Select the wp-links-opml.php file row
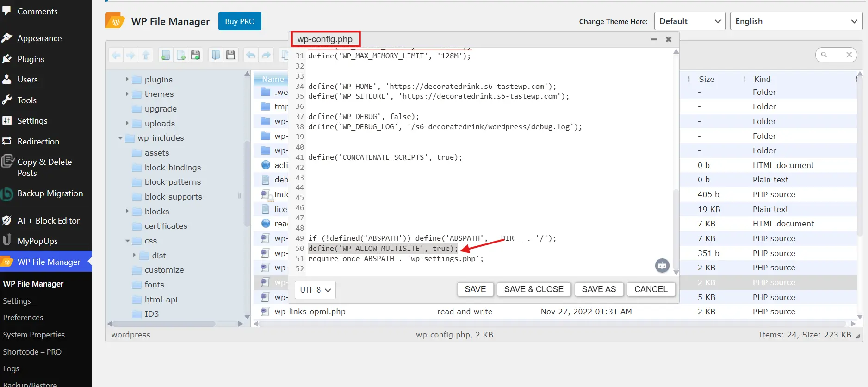Screen dimensions: 868x387 [555, 312]
